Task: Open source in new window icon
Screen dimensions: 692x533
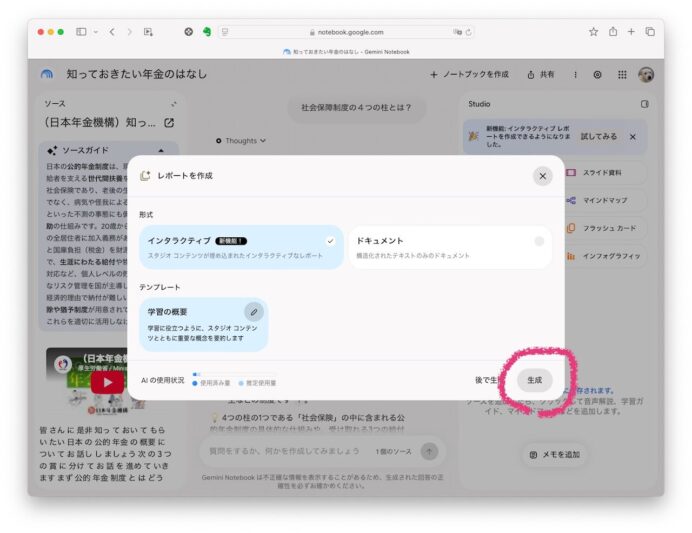Action: point(169,123)
